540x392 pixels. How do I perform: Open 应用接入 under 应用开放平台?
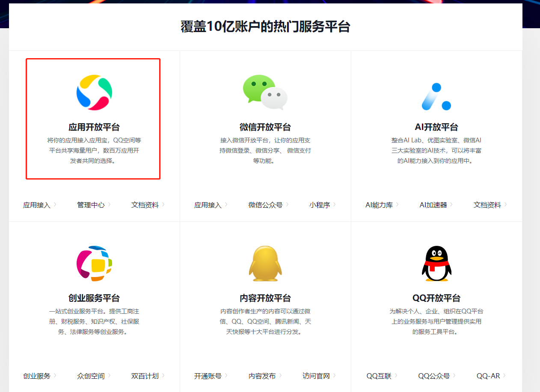pyautogui.click(x=36, y=205)
